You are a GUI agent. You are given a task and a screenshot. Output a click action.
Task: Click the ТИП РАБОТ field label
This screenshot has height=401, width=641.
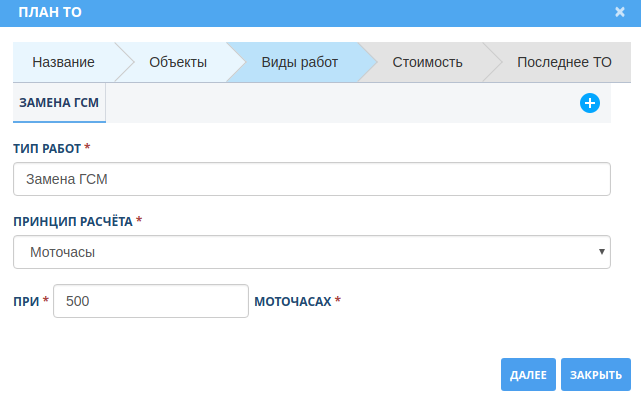(46, 148)
